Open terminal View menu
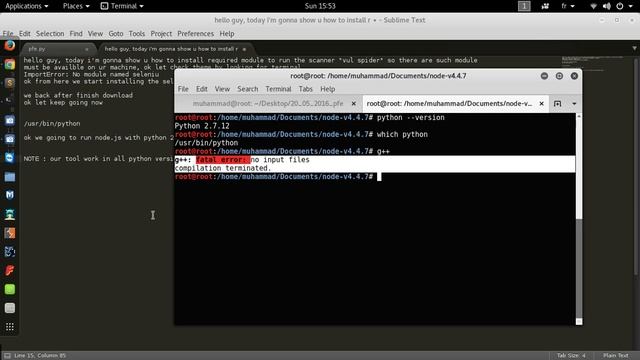This screenshot has height=360, width=640. point(222,89)
